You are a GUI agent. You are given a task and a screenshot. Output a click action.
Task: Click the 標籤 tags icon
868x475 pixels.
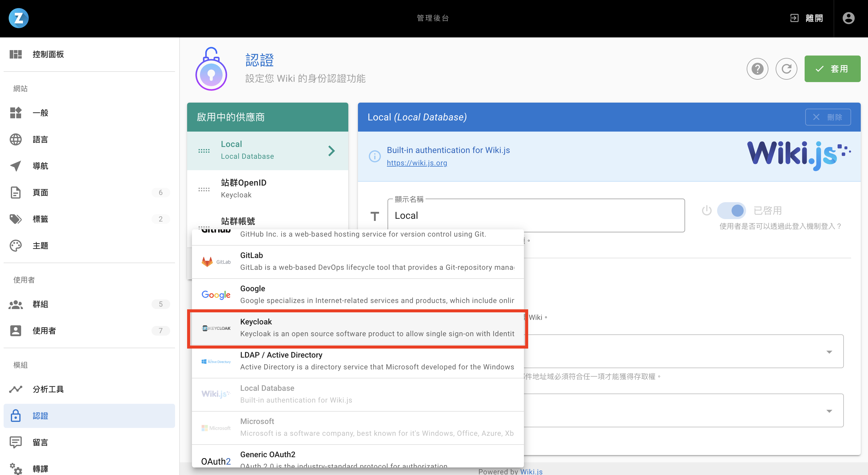click(15, 219)
